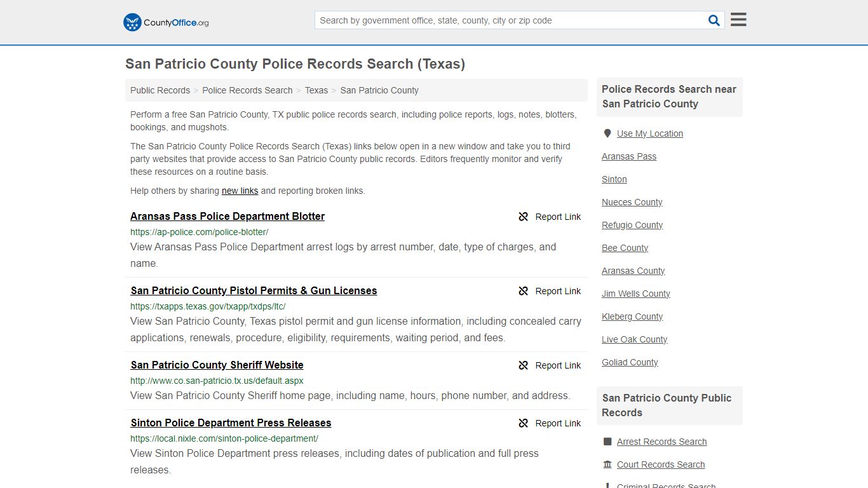Click the Arrest Records Search square icon
The height and width of the screenshot is (488, 868).
point(607,442)
